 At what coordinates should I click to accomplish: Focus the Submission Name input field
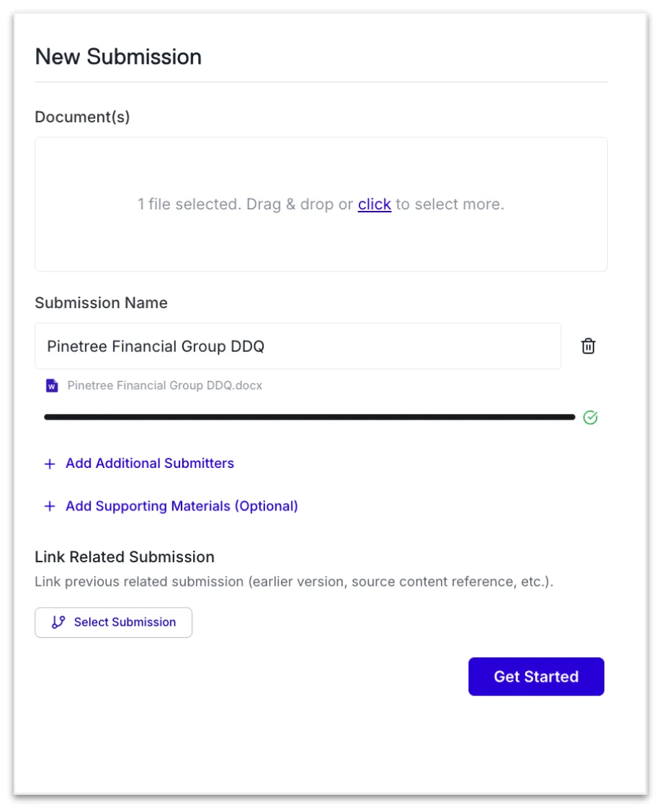click(298, 346)
